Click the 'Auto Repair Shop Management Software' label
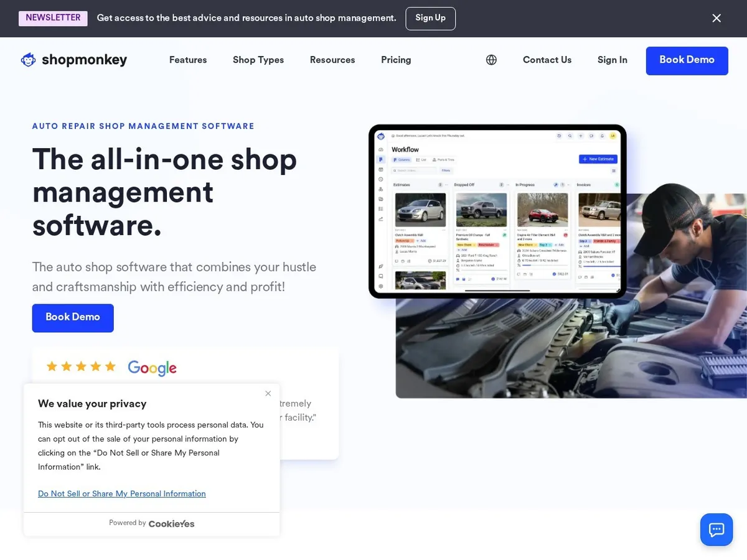 (143, 126)
